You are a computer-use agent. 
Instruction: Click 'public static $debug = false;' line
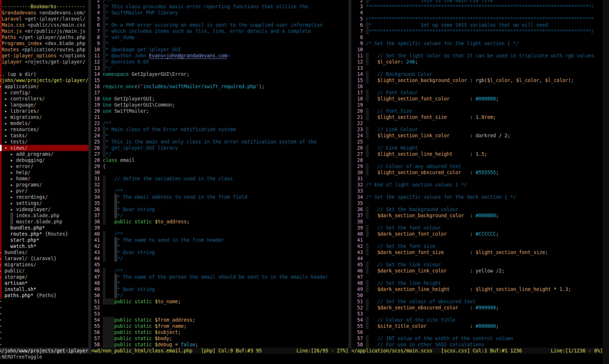point(156,345)
